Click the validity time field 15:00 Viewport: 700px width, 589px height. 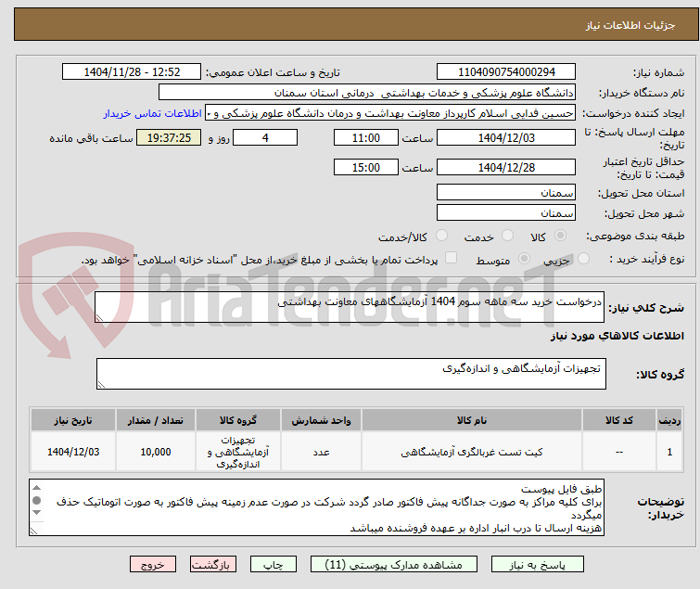click(x=365, y=167)
